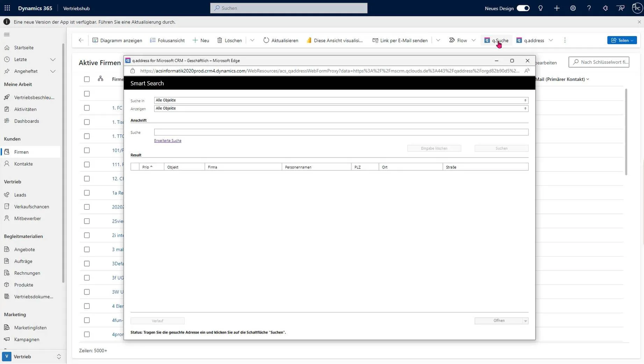Click the q.address toolbar button
Image resolution: width=644 pixels, height=364 pixels.
click(x=531, y=40)
